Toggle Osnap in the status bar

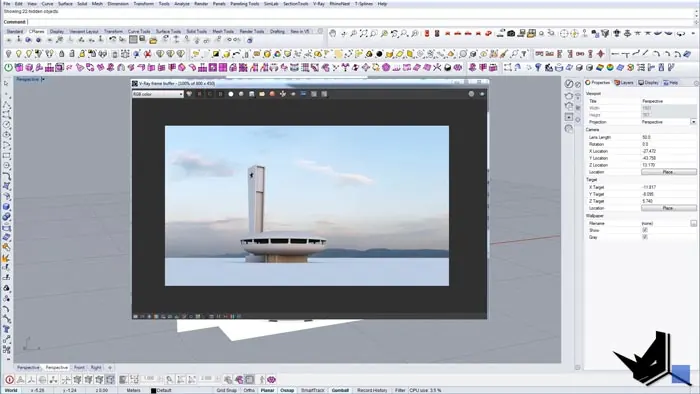[287, 390]
